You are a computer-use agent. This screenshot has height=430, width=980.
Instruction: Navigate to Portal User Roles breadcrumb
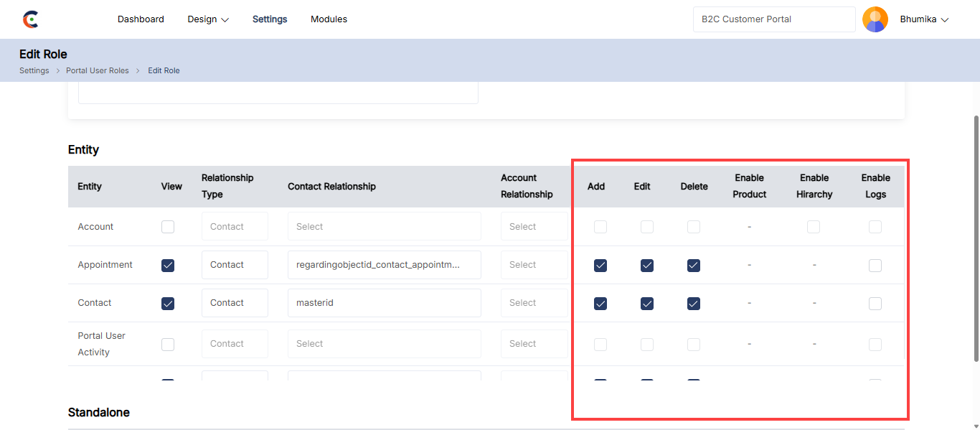[x=98, y=70]
